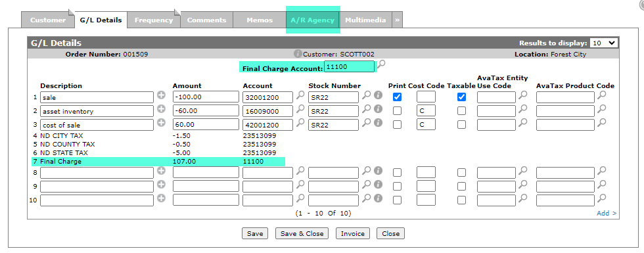Click Save & Close button
644x253 pixels.
coord(302,233)
